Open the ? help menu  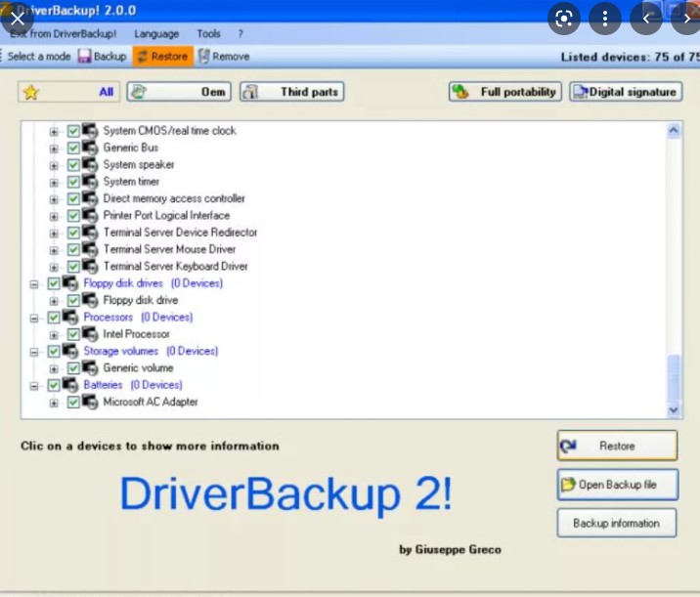coord(241,34)
